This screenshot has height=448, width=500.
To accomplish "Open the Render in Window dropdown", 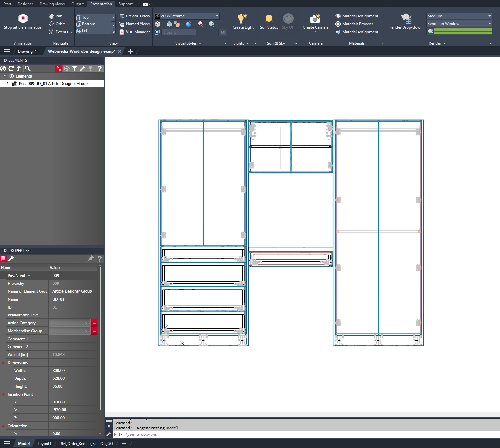I will coord(459,24).
